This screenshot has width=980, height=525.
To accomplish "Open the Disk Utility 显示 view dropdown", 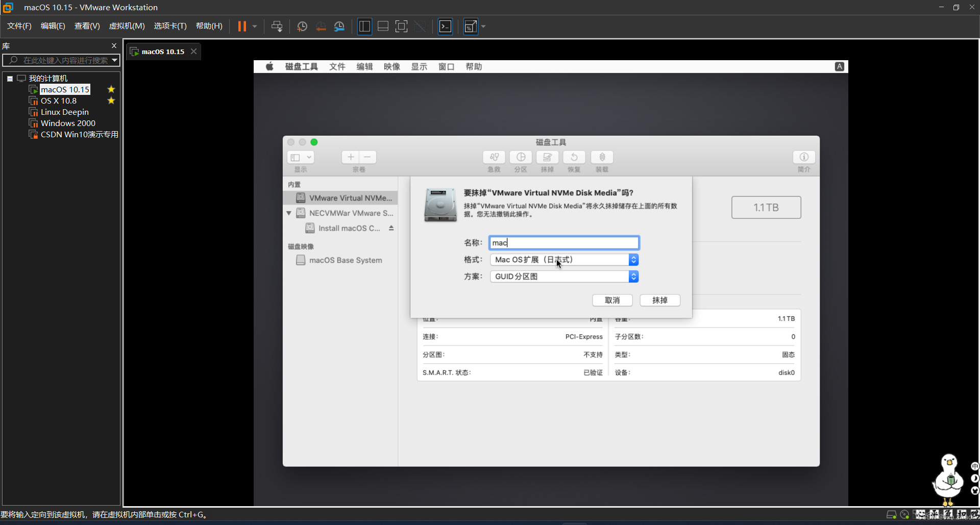I will click(301, 158).
